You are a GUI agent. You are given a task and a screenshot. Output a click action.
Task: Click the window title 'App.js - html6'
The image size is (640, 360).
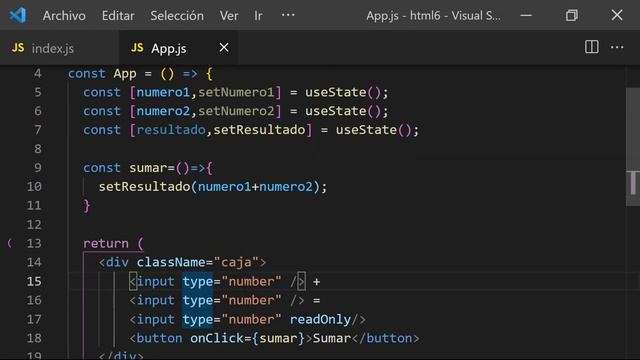[x=403, y=16]
